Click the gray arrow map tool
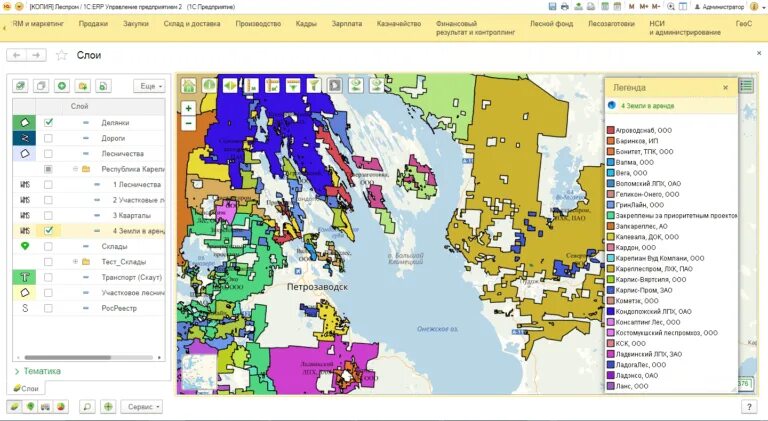Screen dimensions: 768x421 pyautogui.click(x=335, y=85)
